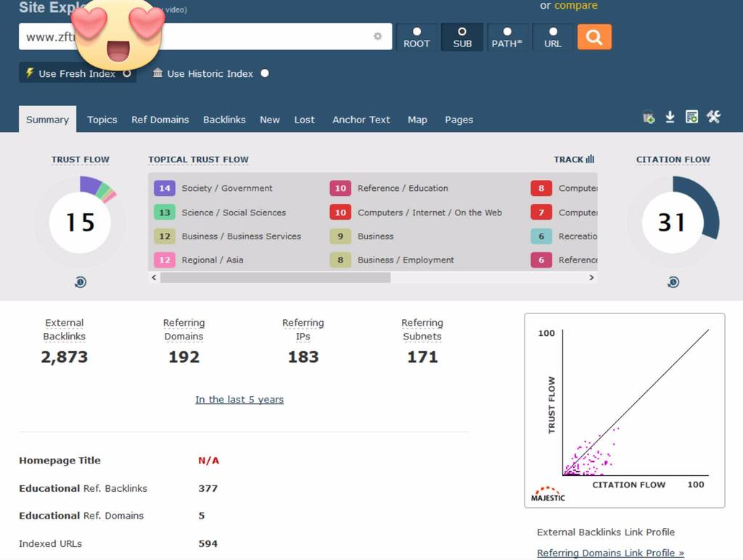Open the Anchor Text tab
The width and height of the screenshot is (743, 560).
point(361,120)
